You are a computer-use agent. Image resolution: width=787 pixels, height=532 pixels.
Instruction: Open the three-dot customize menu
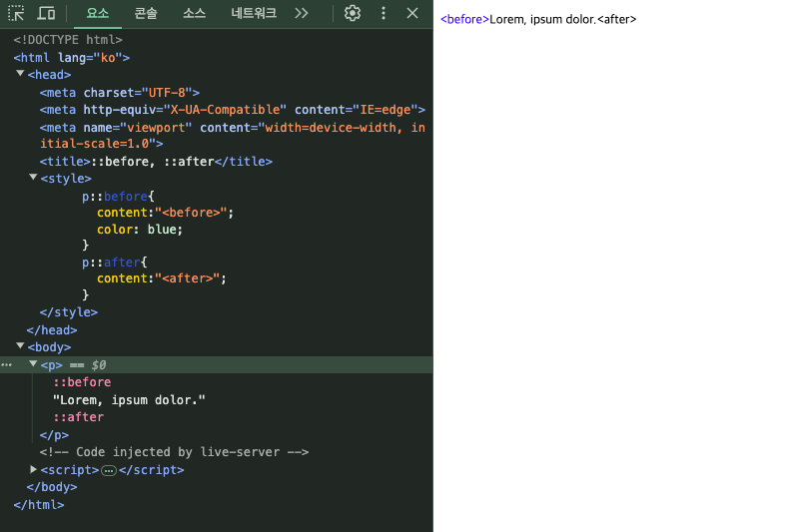(x=384, y=13)
